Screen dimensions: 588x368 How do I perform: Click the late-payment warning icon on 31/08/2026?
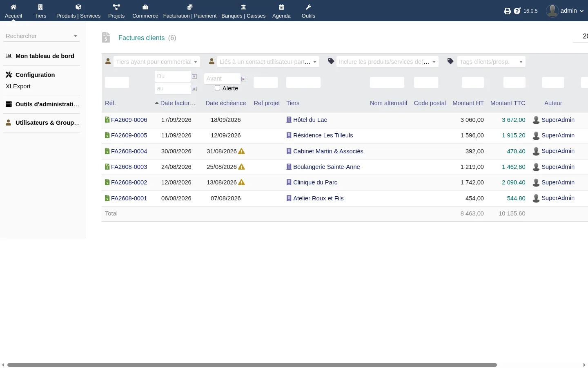(242, 151)
